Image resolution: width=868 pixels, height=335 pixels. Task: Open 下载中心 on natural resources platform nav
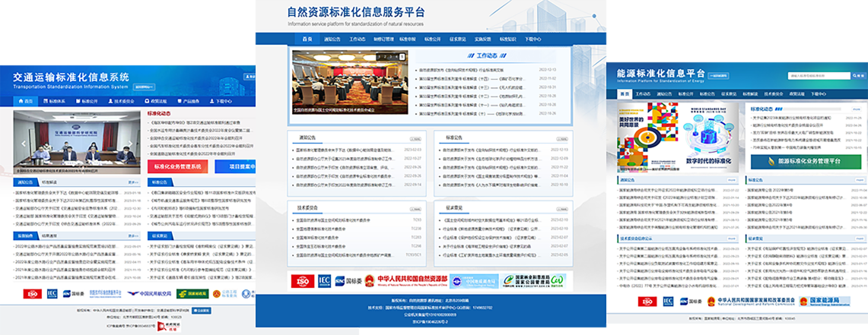pos(533,40)
